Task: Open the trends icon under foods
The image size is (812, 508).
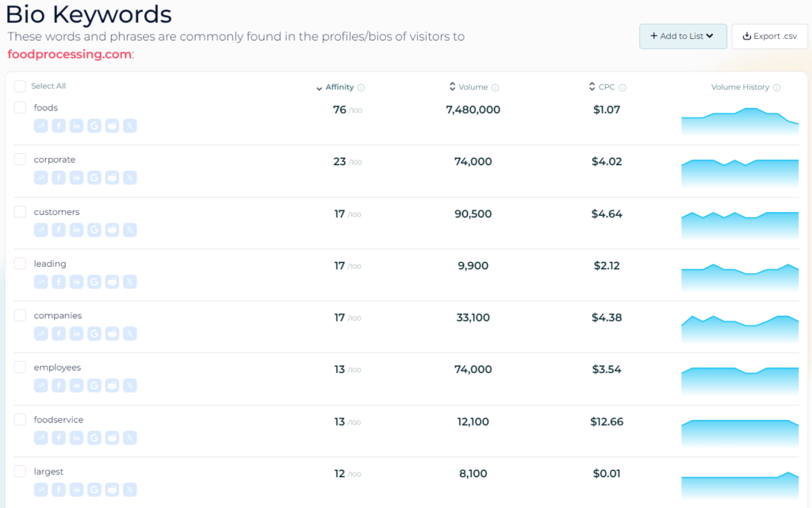Action: [x=41, y=126]
